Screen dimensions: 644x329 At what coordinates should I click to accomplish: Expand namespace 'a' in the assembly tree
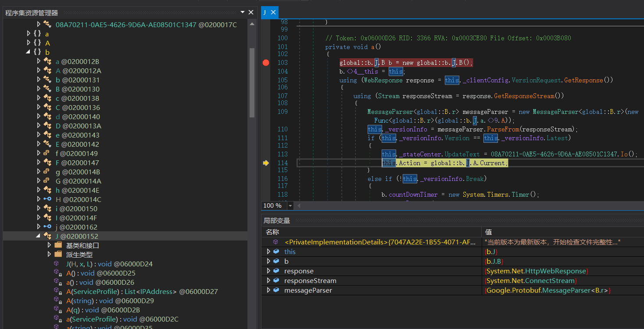pos(29,34)
